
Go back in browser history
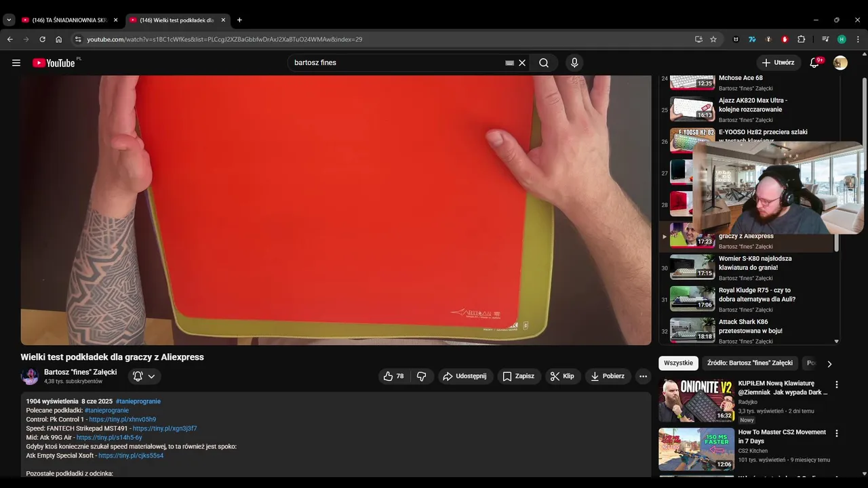coord(9,39)
